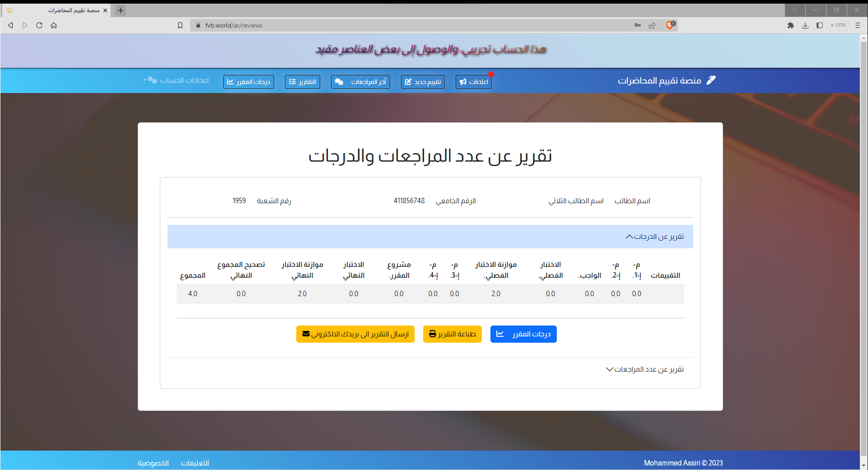Go to browser home page icon
Image resolution: width=868 pixels, height=470 pixels.
point(54,25)
